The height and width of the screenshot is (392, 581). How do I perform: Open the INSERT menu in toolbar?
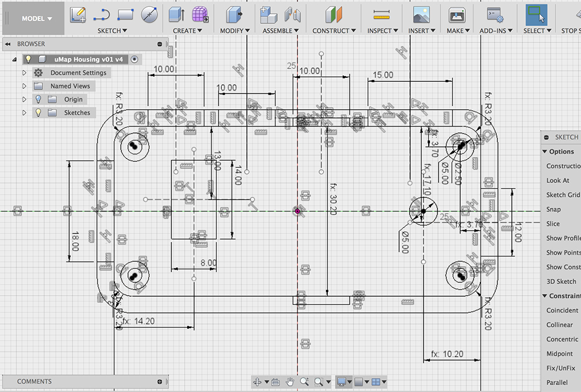(x=421, y=31)
